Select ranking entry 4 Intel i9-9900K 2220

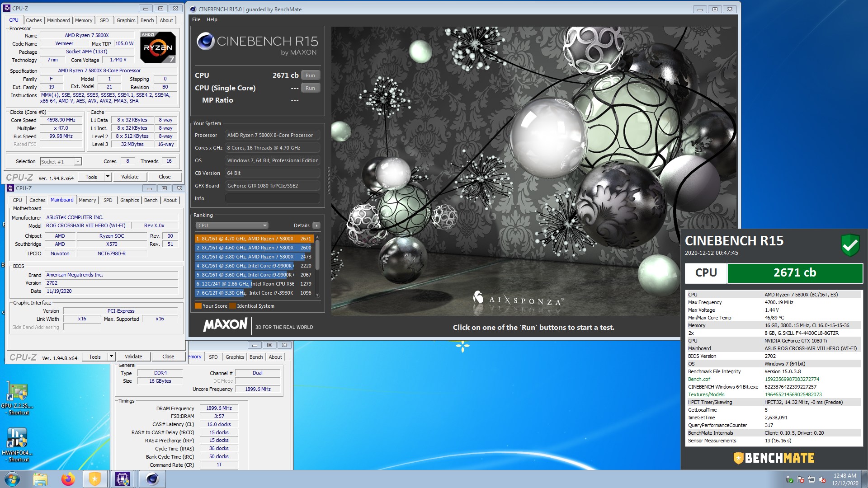254,266
